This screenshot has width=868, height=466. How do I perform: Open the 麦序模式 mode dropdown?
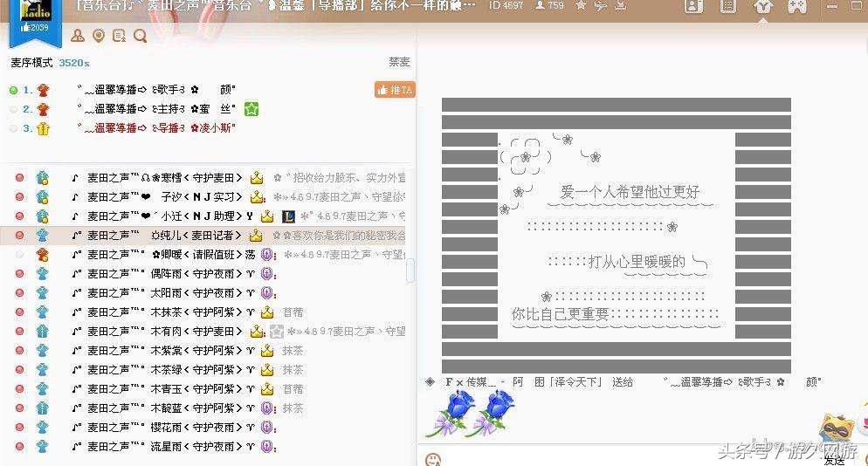(31, 63)
